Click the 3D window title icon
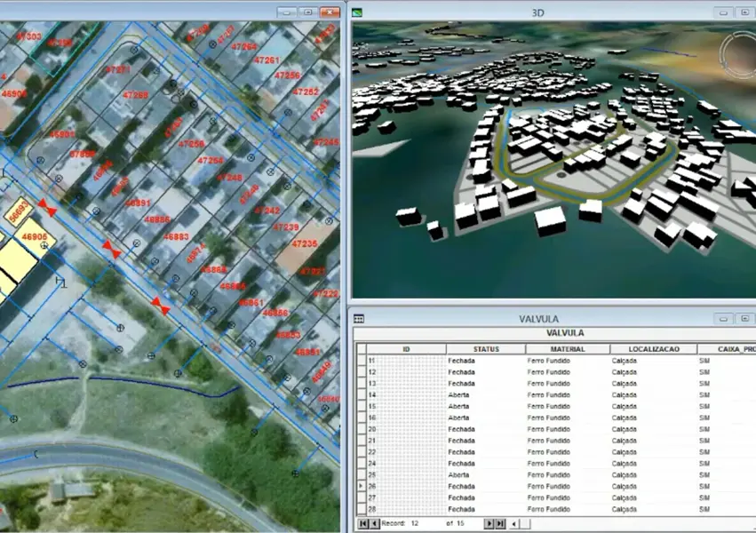Image resolution: width=756 pixels, height=533 pixels. (357, 12)
